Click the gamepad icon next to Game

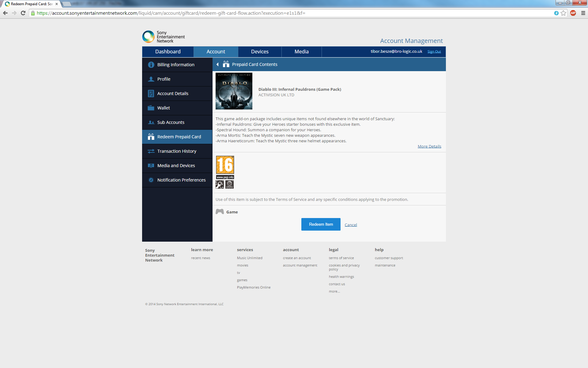[x=220, y=212]
